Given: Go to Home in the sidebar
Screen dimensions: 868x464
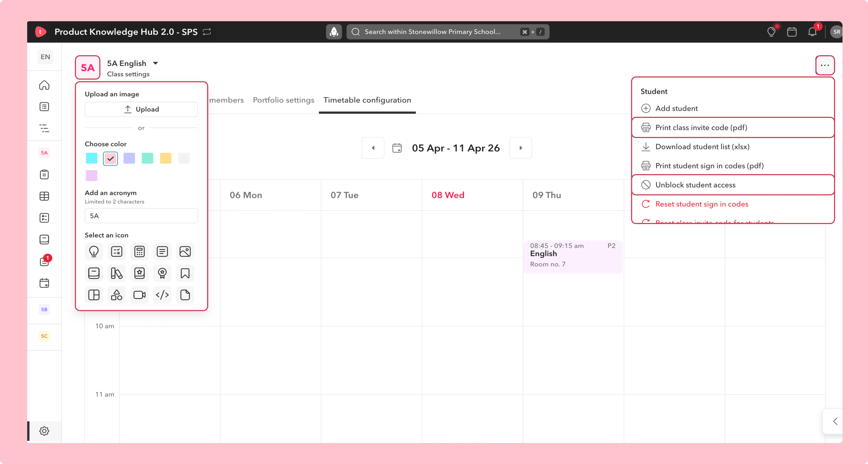Looking at the screenshot, I should click(44, 85).
